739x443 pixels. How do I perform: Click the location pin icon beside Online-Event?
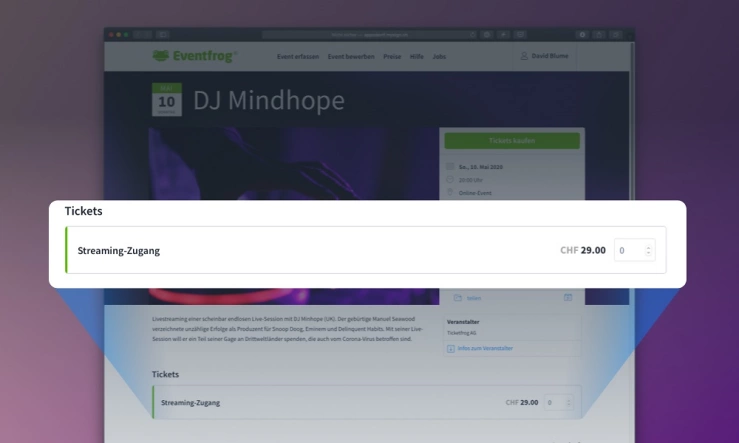450,192
